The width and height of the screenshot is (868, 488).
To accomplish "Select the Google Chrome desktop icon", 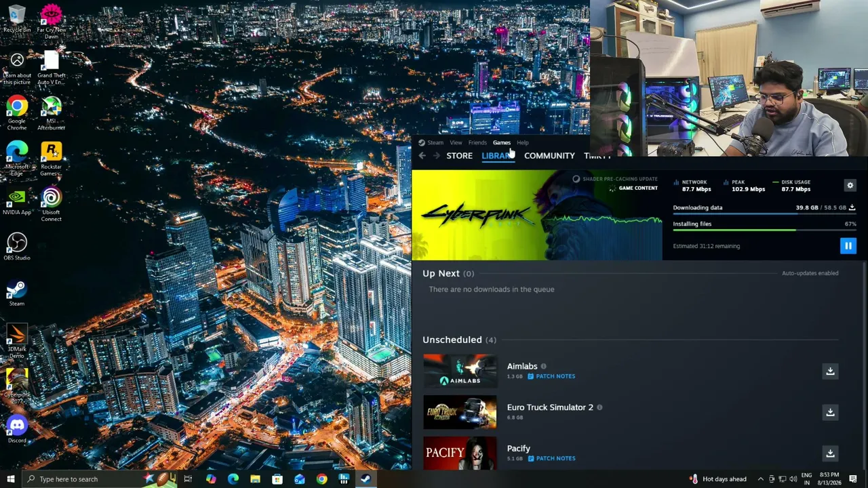I will point(17,113).
